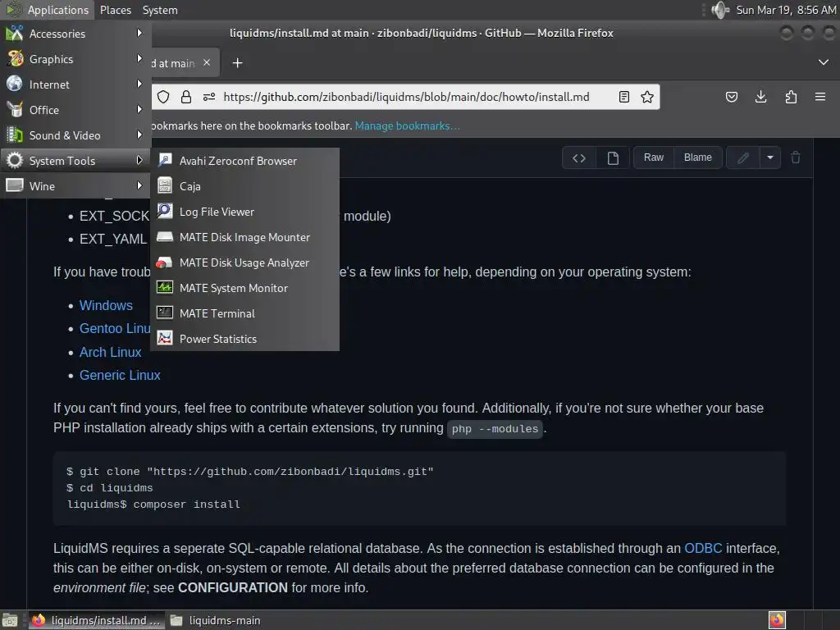Expand the Wine submenu

click(75, 186)
